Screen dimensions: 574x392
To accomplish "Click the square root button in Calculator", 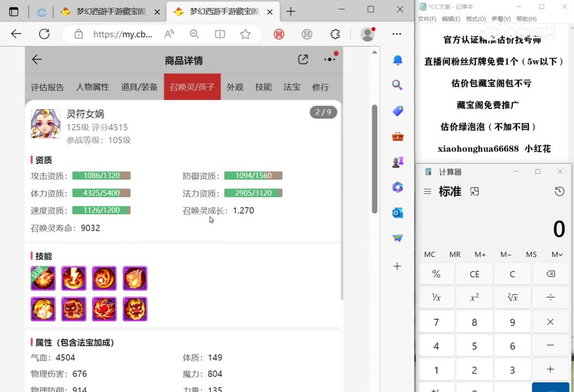I will point(512,297).
